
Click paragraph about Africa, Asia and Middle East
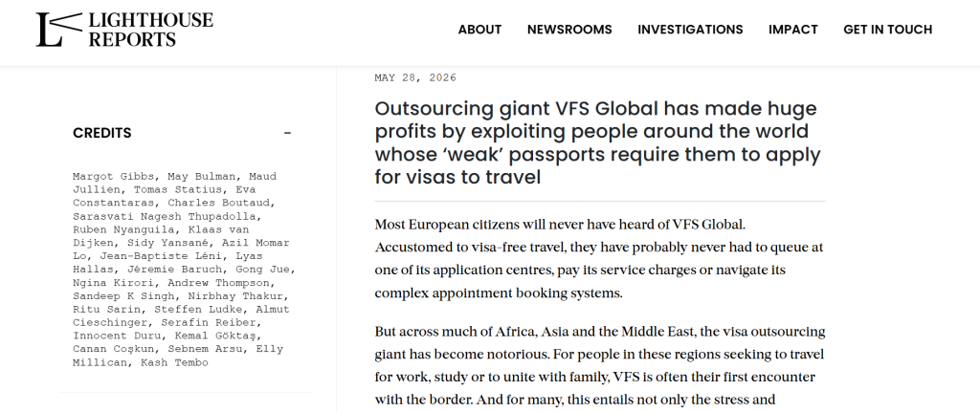(600, 366)
